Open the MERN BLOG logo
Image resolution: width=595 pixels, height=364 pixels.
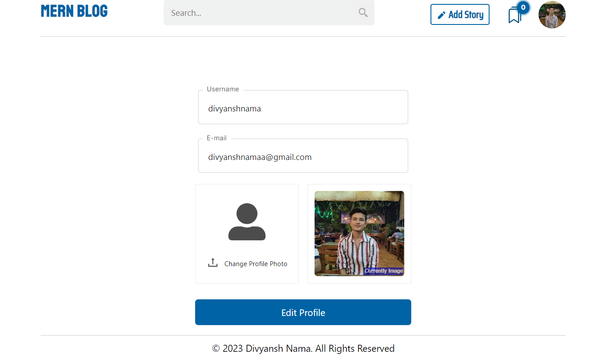(x=73, y=10)
